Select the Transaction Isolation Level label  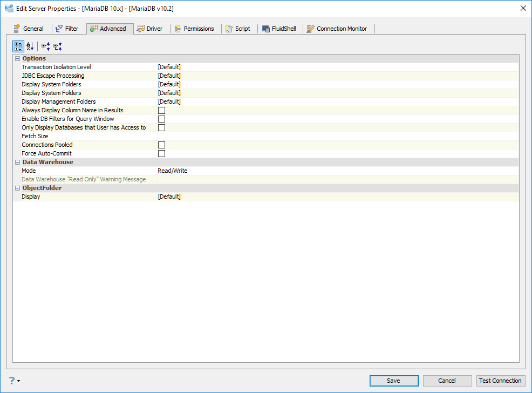click(x=56, y=67)
